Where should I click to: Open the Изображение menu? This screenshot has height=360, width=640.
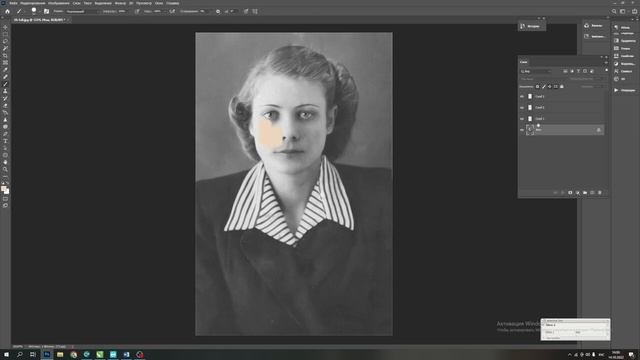tap(59, 3)
